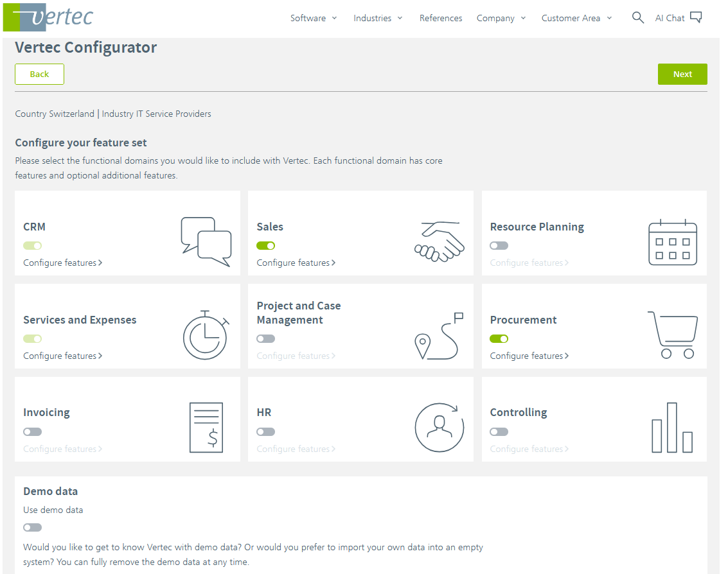Disable the Sales toggle
This screenshot has width=728, height=574.
click(265, 245)
